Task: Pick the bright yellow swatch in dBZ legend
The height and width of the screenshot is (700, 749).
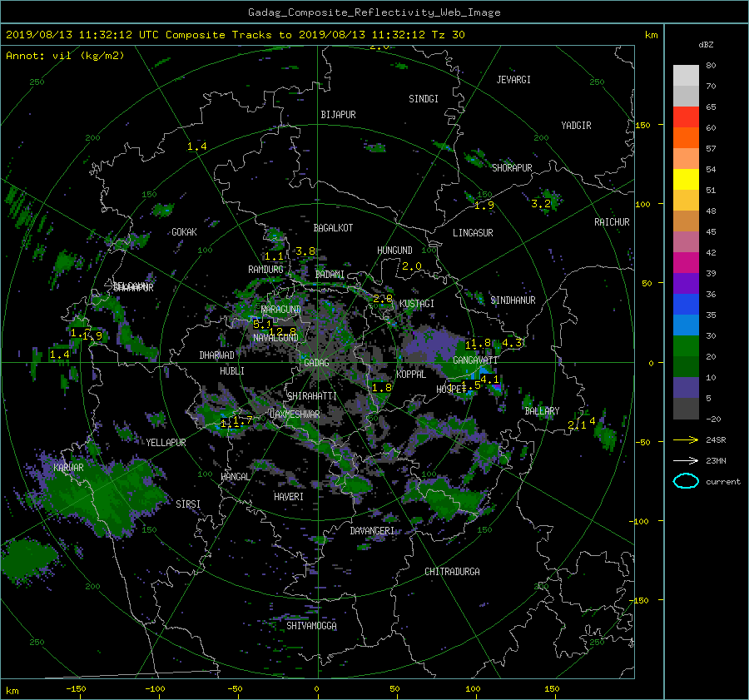Action: click(x=686, y=179)
